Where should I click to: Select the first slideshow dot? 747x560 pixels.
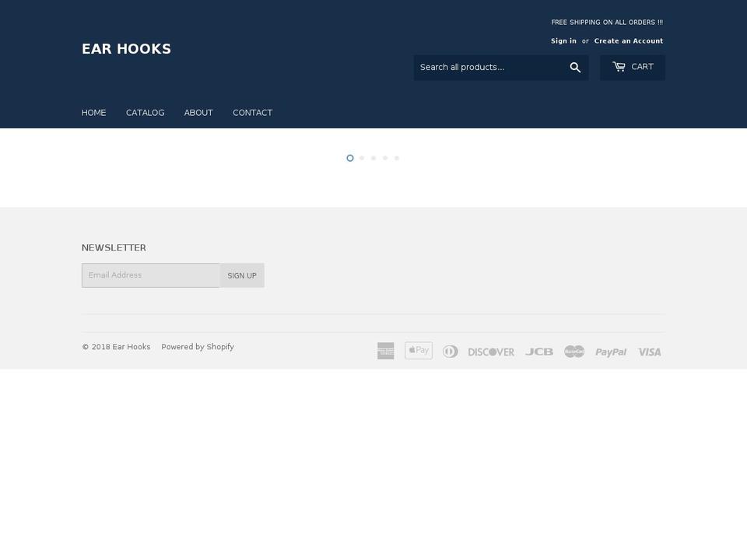pyautogui.click(x=350, y=158)
